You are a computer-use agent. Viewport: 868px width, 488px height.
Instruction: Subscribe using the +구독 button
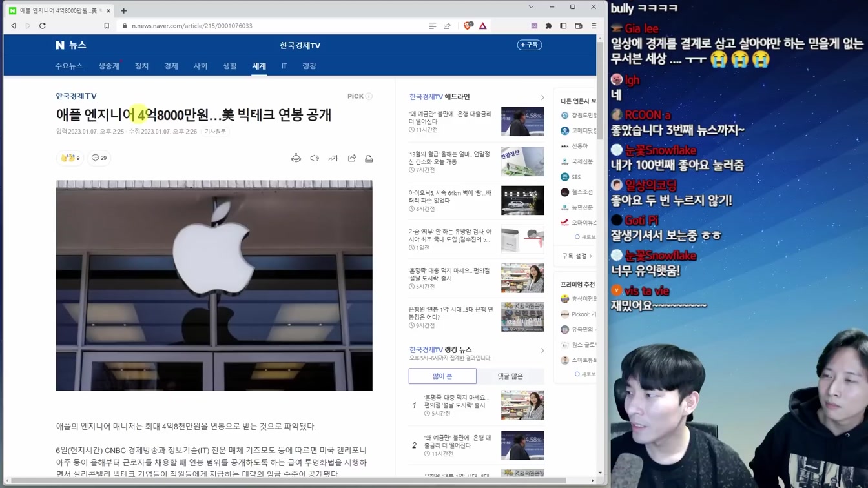(530, 45)
